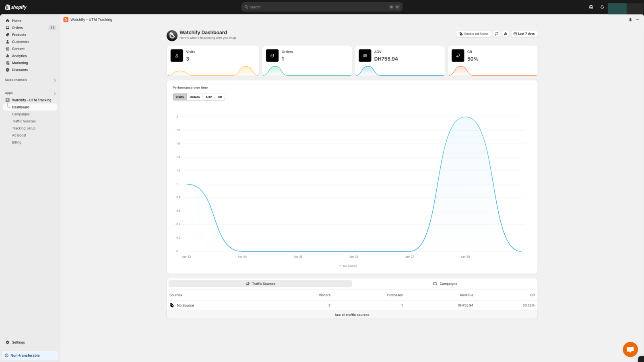Open the notifications bell

602,7
